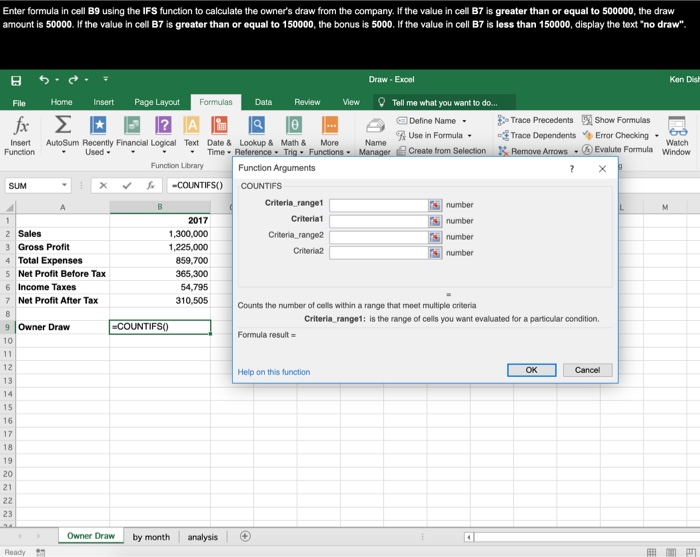Add a new sheet with the plus icon
The height and width of the screenshot is (557, 700).
click(x=245, y=536)
